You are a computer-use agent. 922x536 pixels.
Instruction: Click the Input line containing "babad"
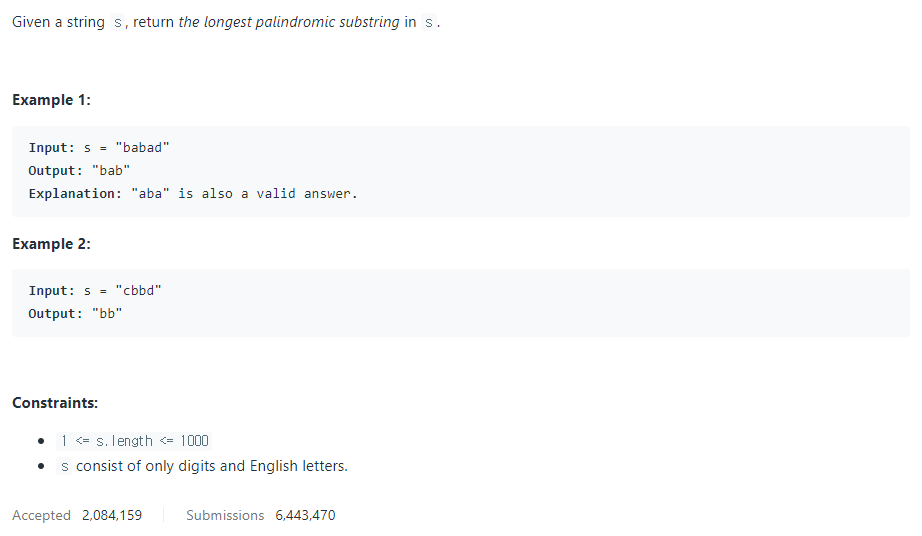[99, 148]
